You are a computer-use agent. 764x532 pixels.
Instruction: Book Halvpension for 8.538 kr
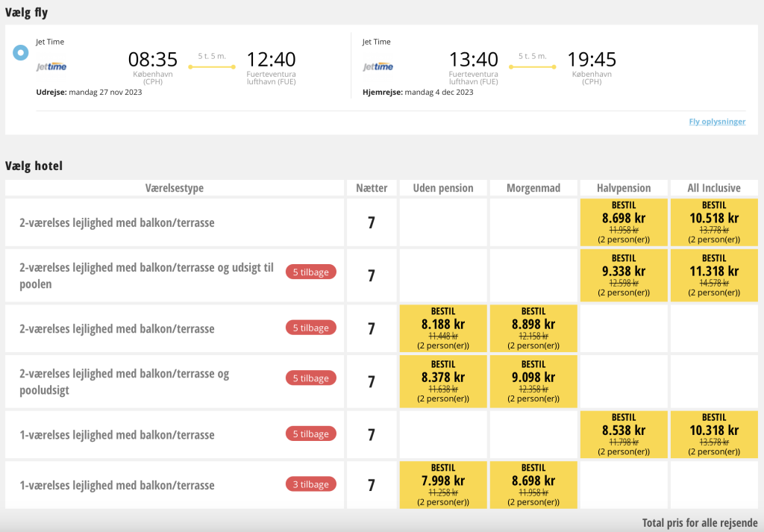(x=624, y=434)
